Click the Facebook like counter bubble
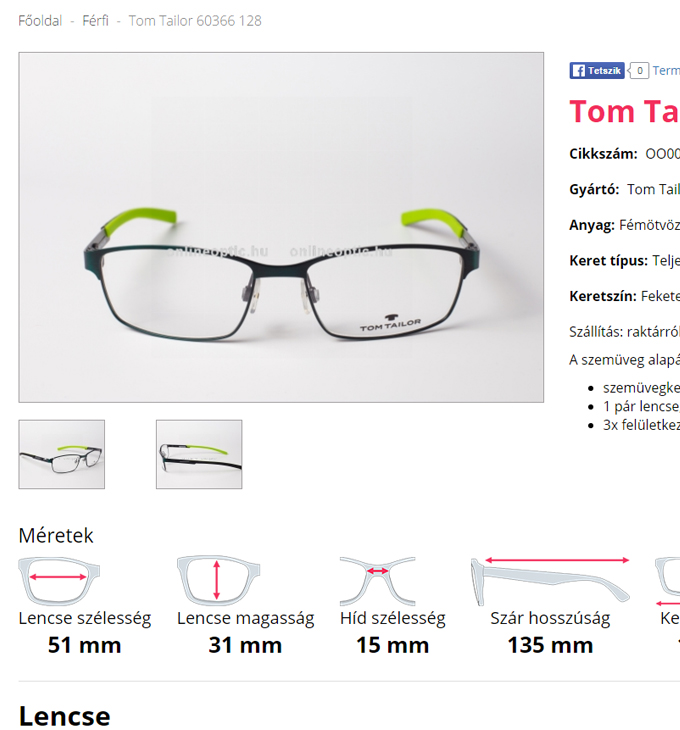 (638, 71)
